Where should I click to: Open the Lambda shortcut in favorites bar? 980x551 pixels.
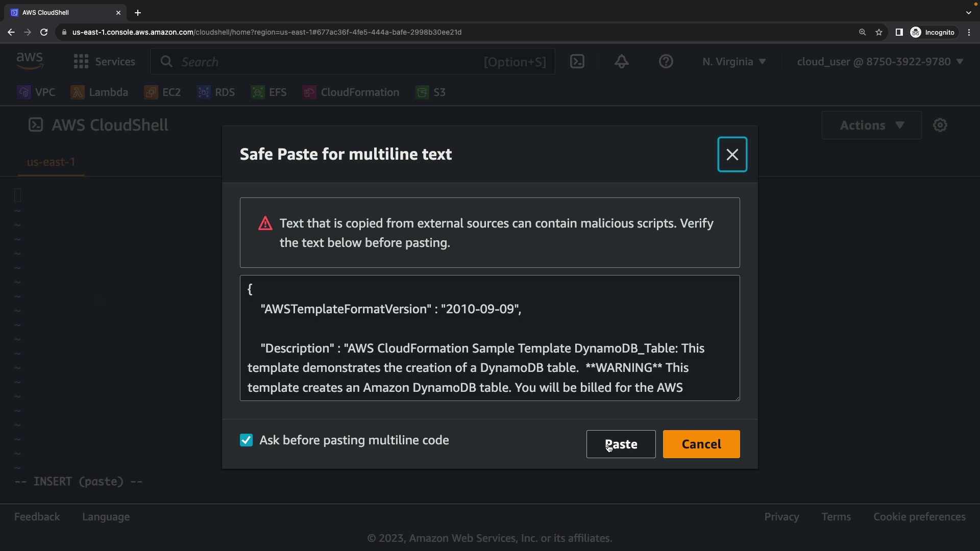(x=100, y=92)
